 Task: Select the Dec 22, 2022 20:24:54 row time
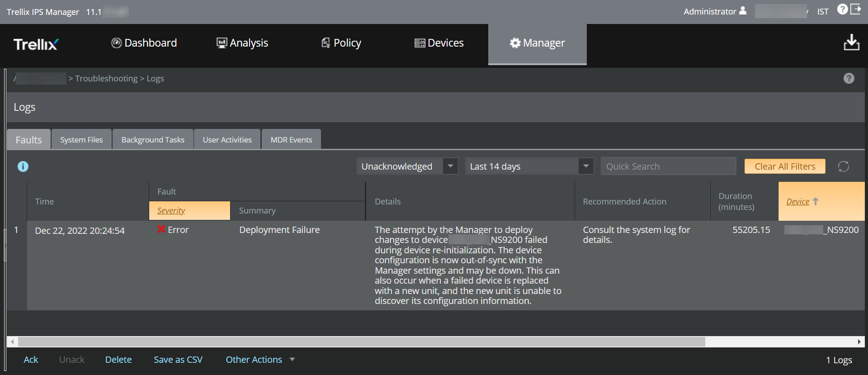coord(80,231)
